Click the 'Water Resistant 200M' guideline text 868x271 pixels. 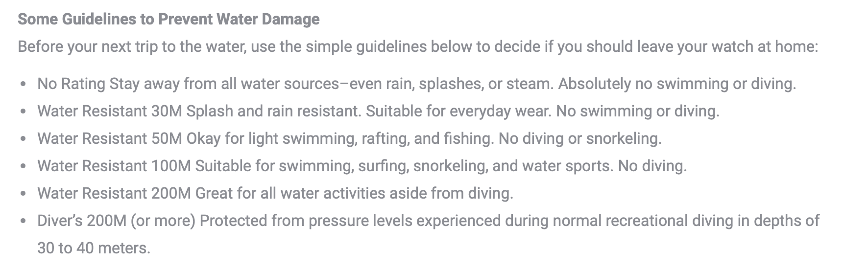[x=275, y=194]
